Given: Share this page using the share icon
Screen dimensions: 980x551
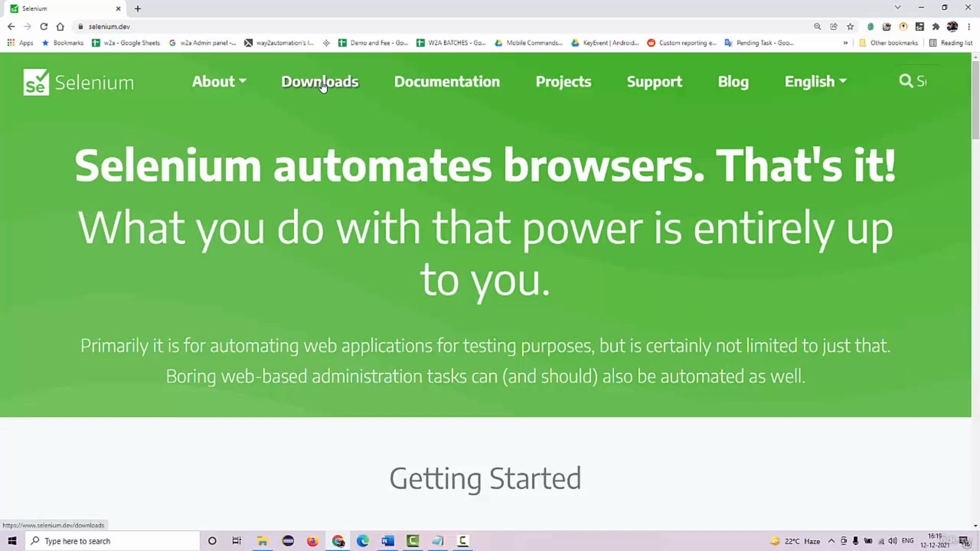Looking at the screenshot, I should 834,27.
